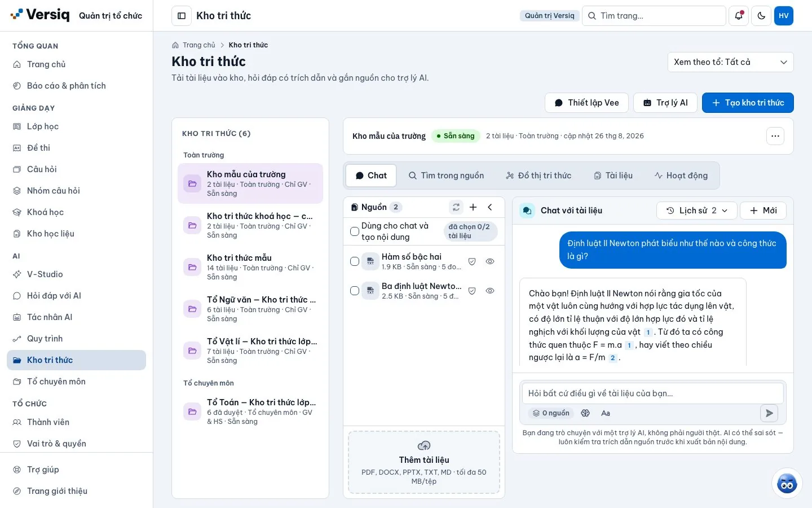Preview Ba định luật Newton with eye icon
This screenshot has width=812, height=508.
pyautogui.click(x=490, y=291)
